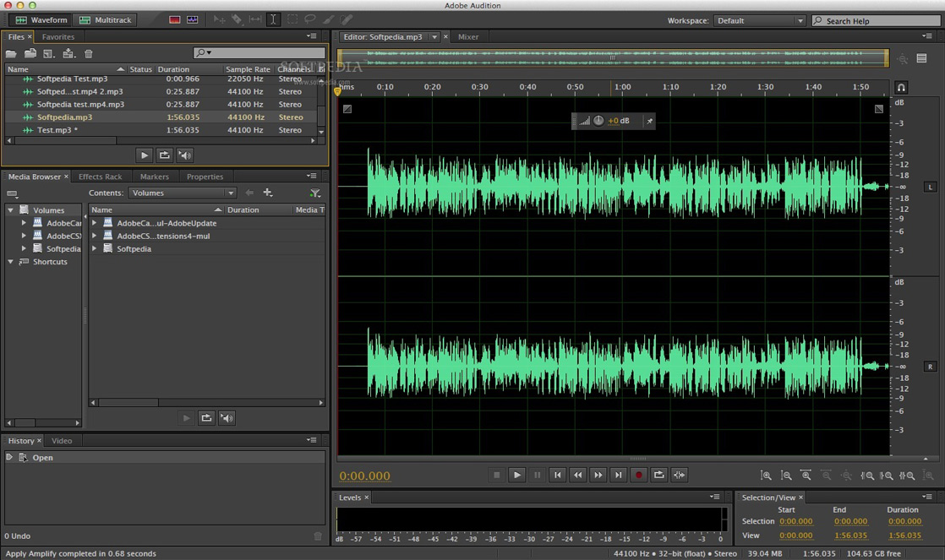Open the Markers tab
This screenshot has height=560, width=945.
155,177
